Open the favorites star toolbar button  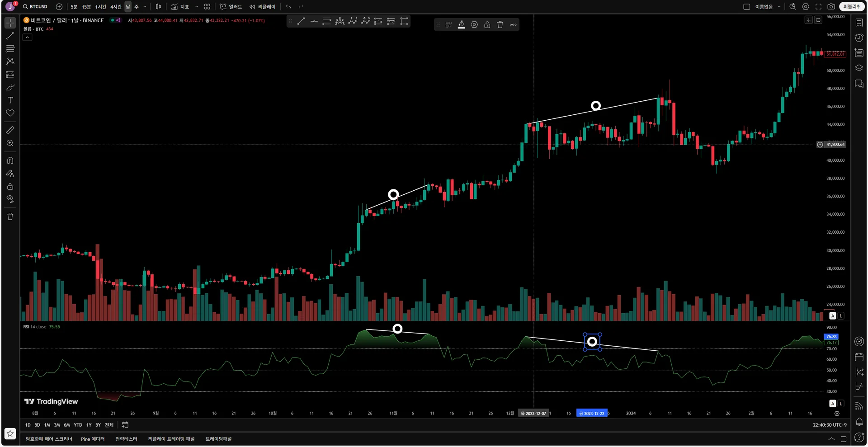[10, 434]
